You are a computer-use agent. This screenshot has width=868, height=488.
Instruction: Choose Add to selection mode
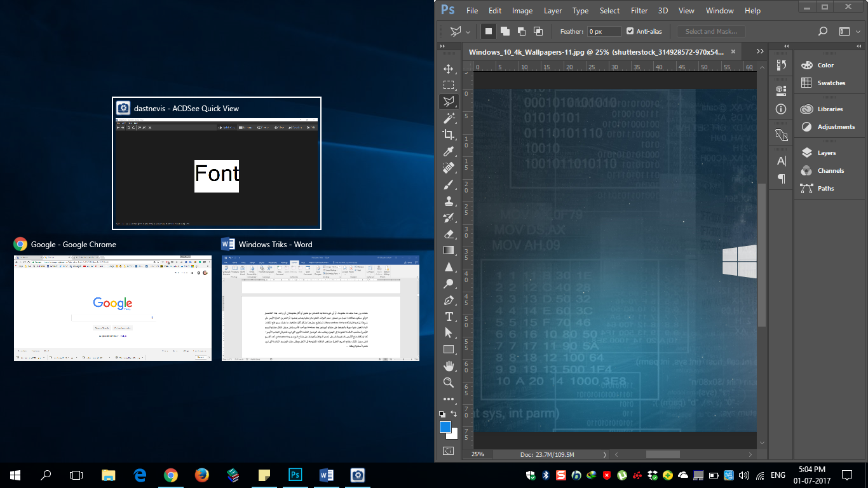505,31
